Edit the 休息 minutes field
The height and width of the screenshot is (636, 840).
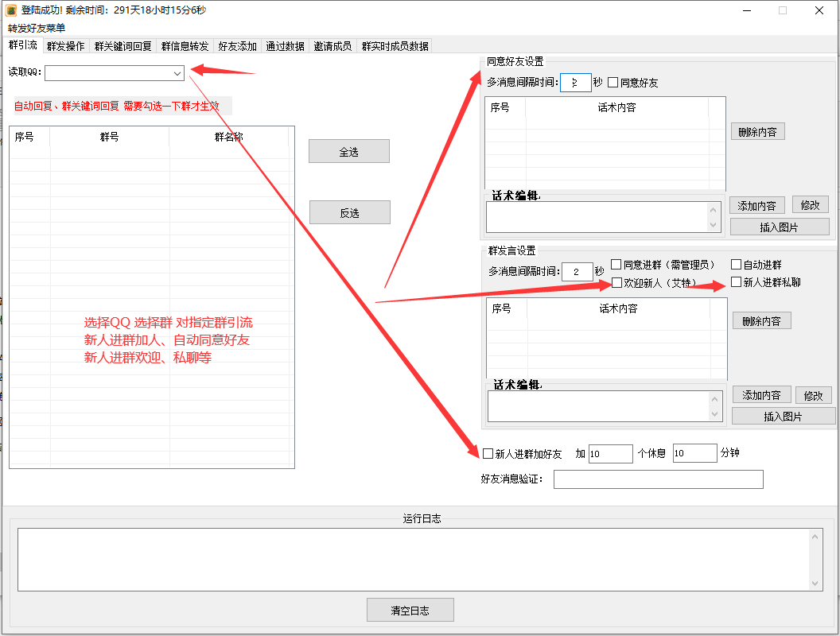tap(694, 453)
